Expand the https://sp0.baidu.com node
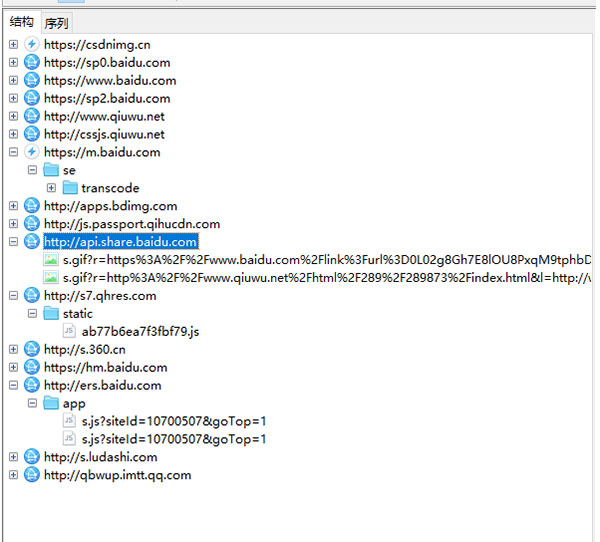 click(x=13, y=62)
